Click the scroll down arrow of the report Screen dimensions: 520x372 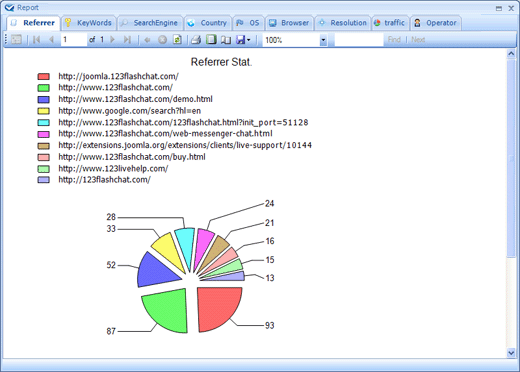511,352
